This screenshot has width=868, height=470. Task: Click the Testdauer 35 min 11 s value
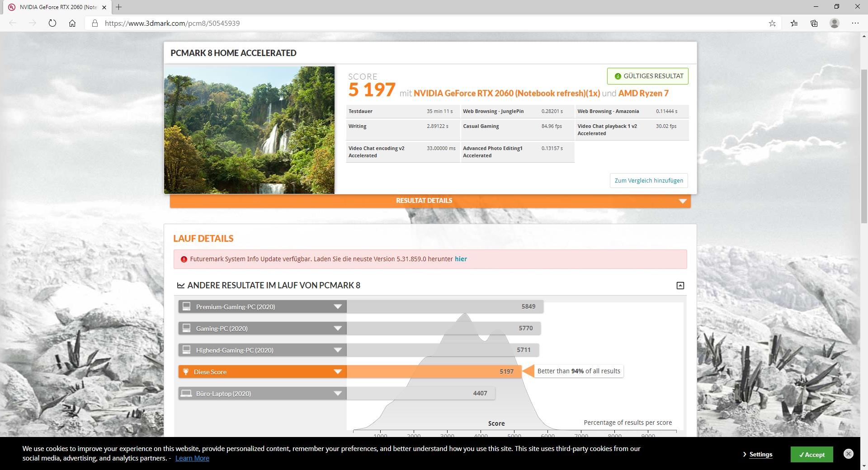(439, 111)
